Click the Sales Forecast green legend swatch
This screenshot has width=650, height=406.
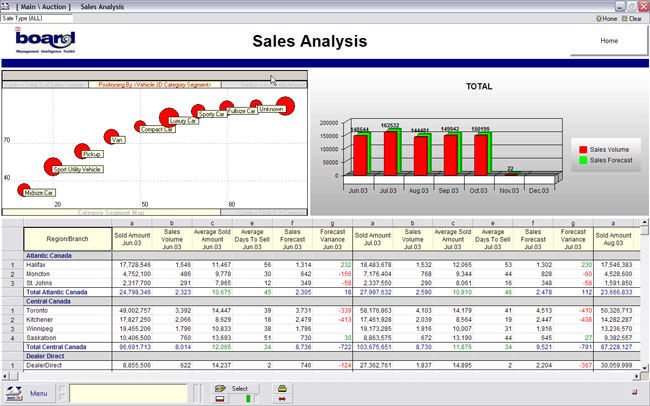(582, 159)
